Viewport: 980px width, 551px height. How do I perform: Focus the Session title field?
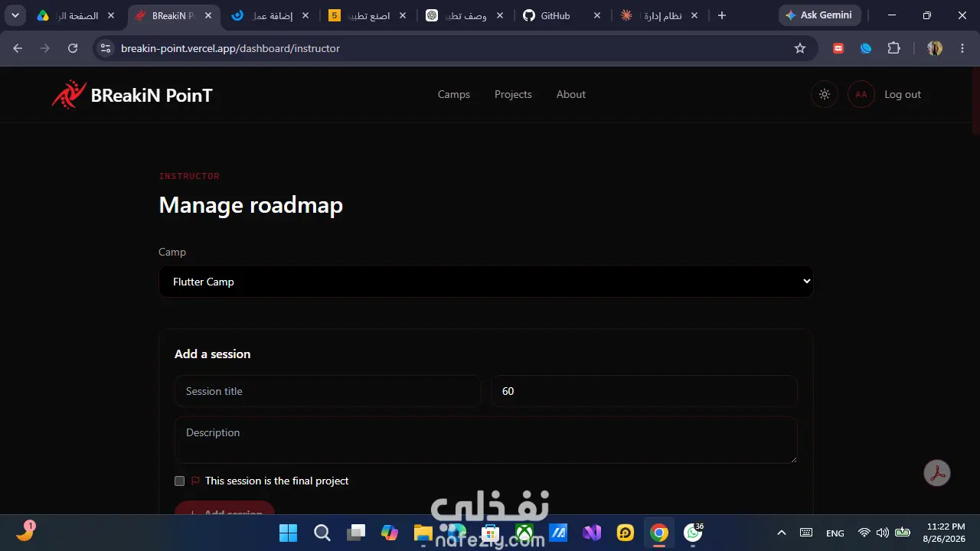tap(328, 391)
